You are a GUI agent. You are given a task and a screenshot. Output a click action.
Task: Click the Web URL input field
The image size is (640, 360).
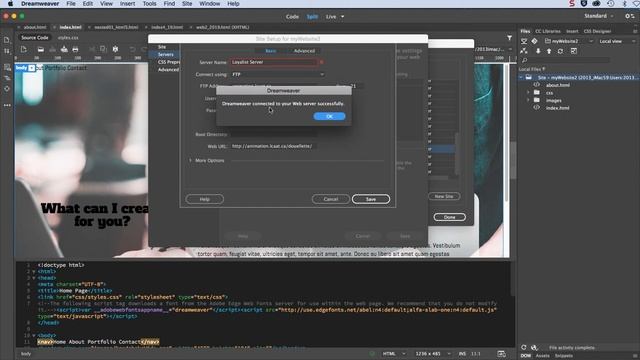coord(273,146)
